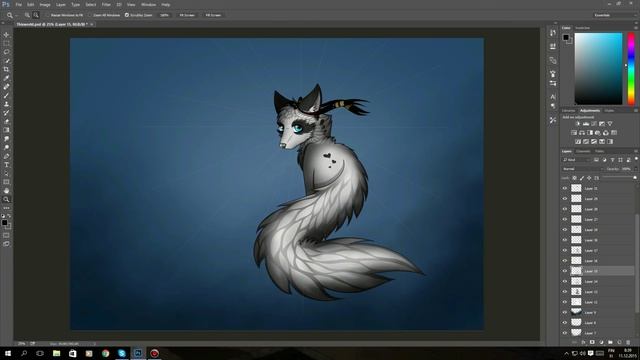The image size is (640, 360).
Task: Hide Layer 15 with its eye icon
Action: pyautogui.click(x=565, y=271)
